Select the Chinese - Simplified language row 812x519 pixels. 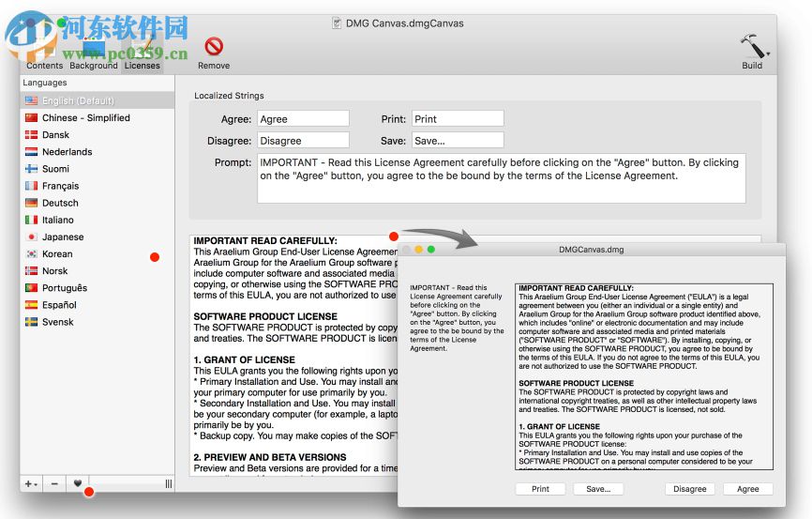pyautogui.click(x=98, y=117)
